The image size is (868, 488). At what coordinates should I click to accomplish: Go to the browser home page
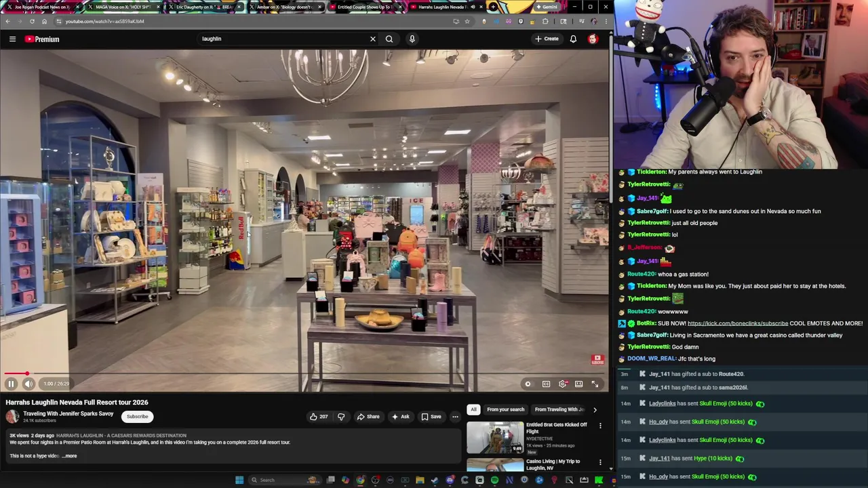tap(44, 21)
